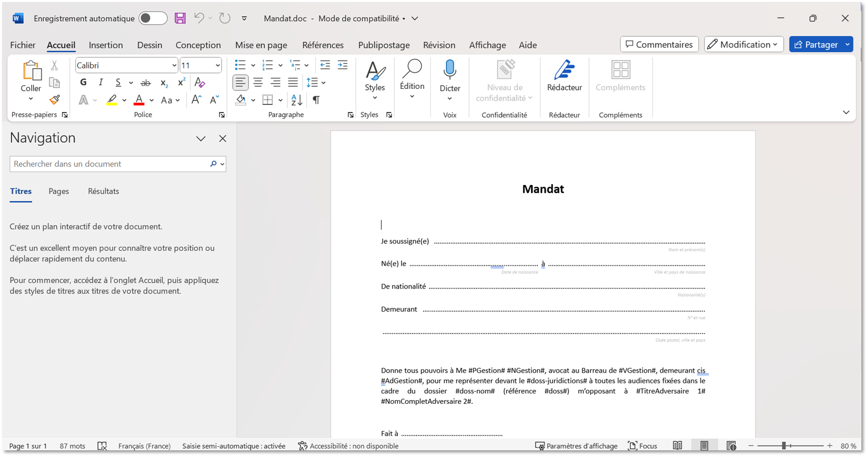Apply bulleted list
Image resolution: width=868 pixels, height=457 pixels.
(240, 65)
